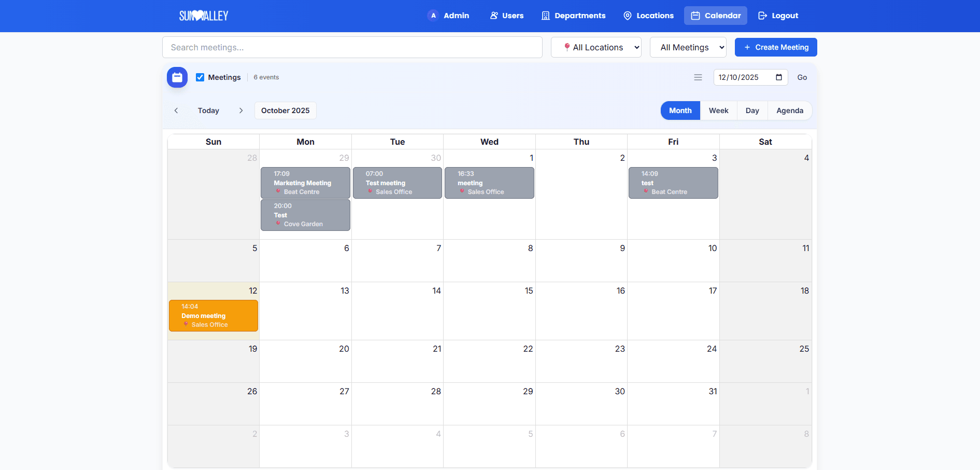The image size is (980, 470).
Task: Open the date picker calendar icon
Action: point(779,77)
